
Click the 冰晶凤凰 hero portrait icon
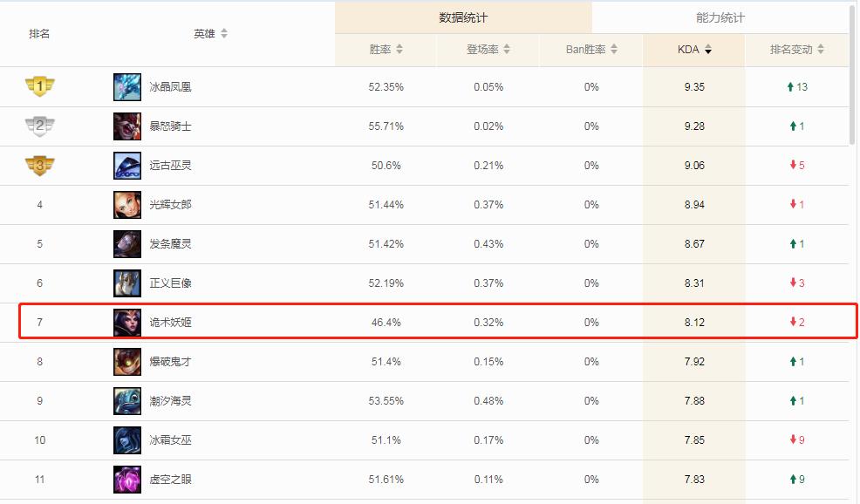[x=127, y=86]
